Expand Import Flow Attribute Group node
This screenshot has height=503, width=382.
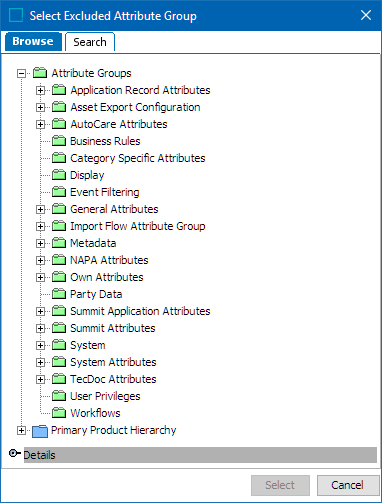coord(40,226)
